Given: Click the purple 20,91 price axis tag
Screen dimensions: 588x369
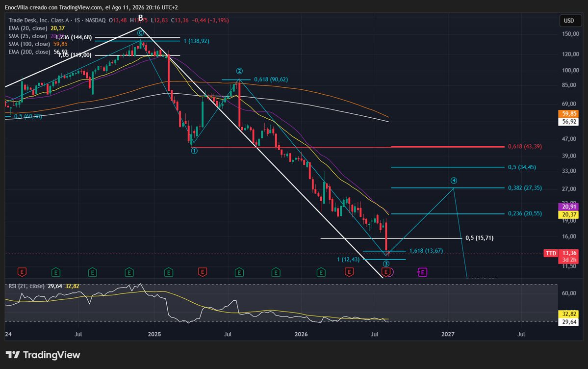Looking at the screenshot, I should point(569,207).
